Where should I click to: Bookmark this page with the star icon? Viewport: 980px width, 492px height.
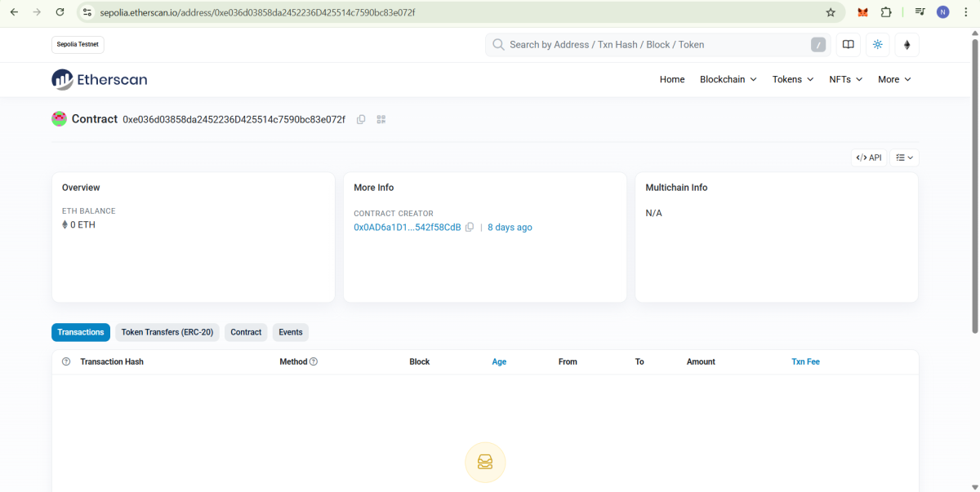pos(831,12)
